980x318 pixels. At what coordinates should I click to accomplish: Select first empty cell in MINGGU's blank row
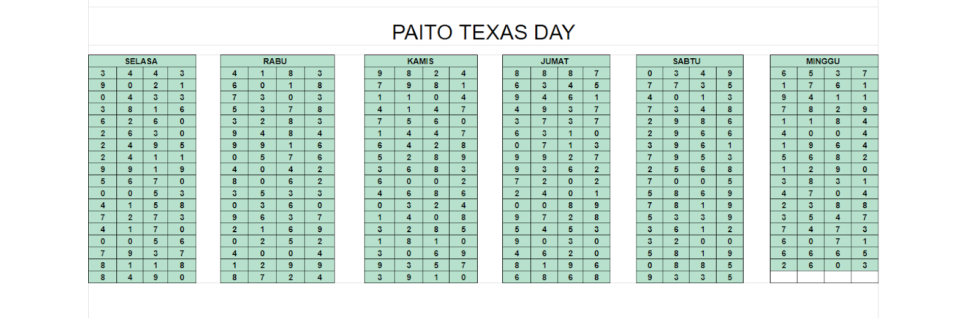click(x=783, y=277)
